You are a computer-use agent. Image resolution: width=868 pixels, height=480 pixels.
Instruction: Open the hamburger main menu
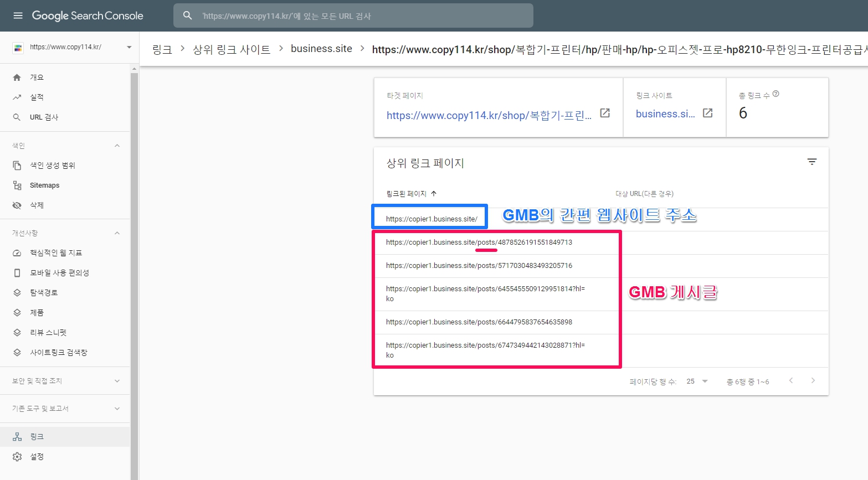pos(18,16)
